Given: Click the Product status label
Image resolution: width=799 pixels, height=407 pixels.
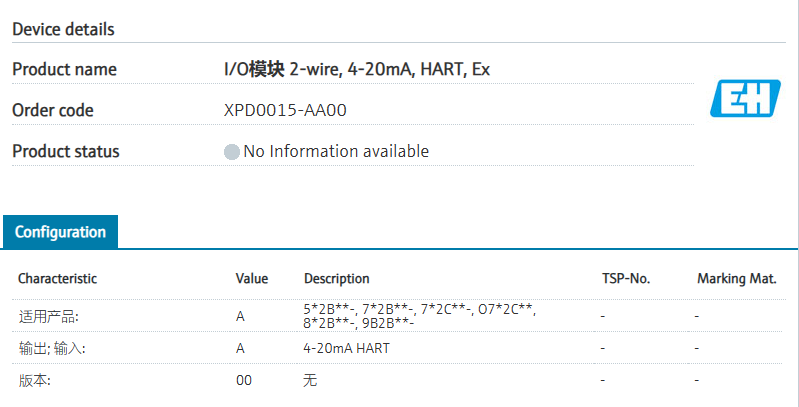Looking at the screenshot, I should coord(65,152).
